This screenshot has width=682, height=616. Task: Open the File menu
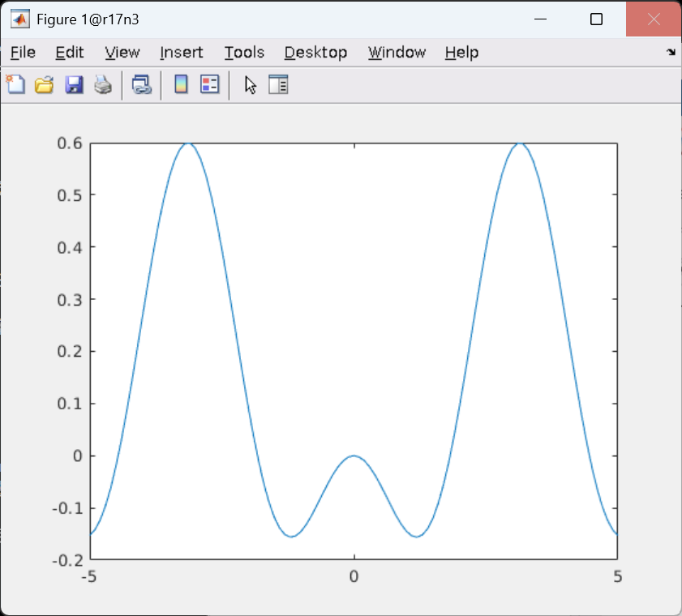click(x=23, y=53)
